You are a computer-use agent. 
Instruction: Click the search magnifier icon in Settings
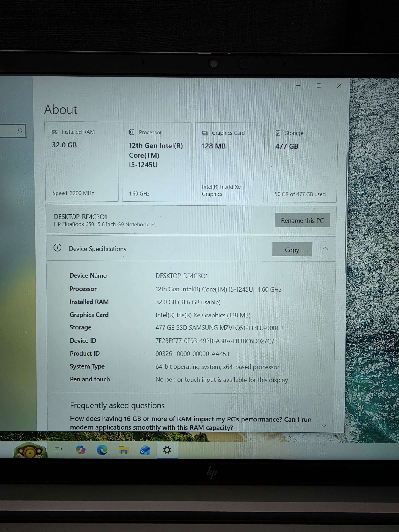[x=19, y=131]
